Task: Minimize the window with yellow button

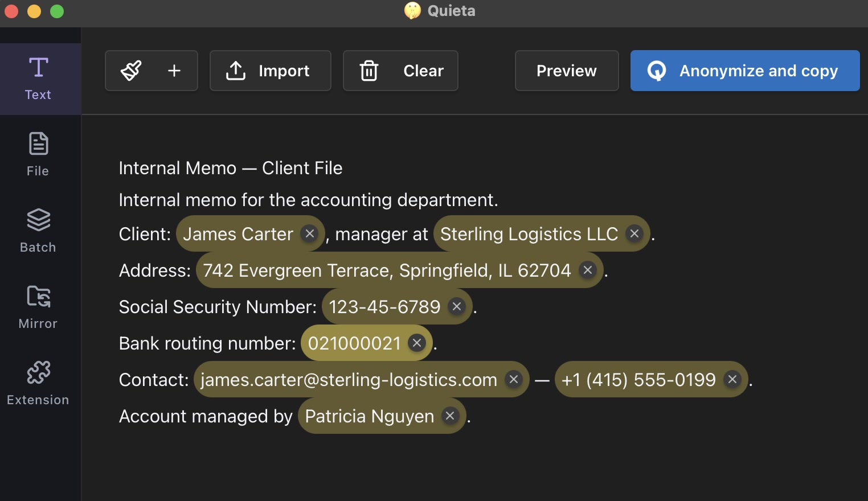Action: pyautogui.click(x=34, y=11)
